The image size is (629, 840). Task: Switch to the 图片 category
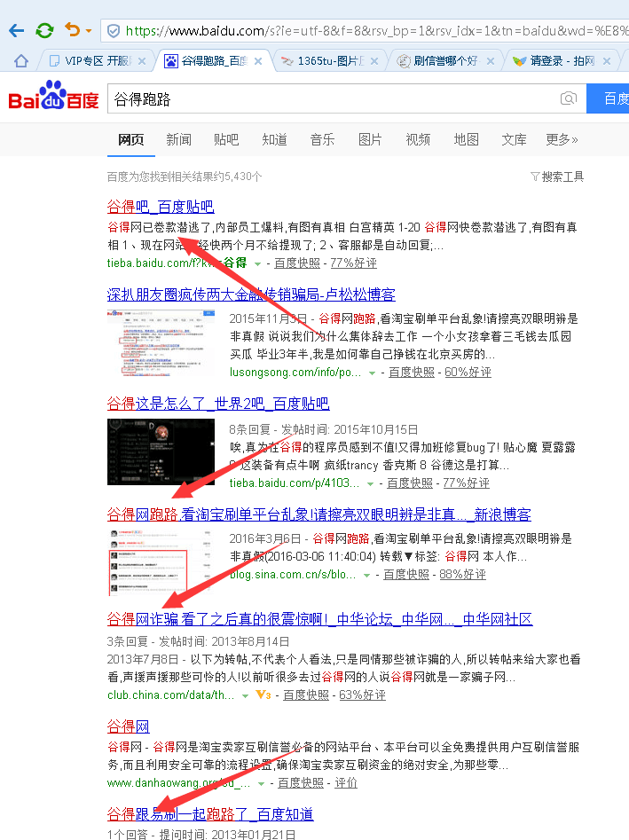370,140
